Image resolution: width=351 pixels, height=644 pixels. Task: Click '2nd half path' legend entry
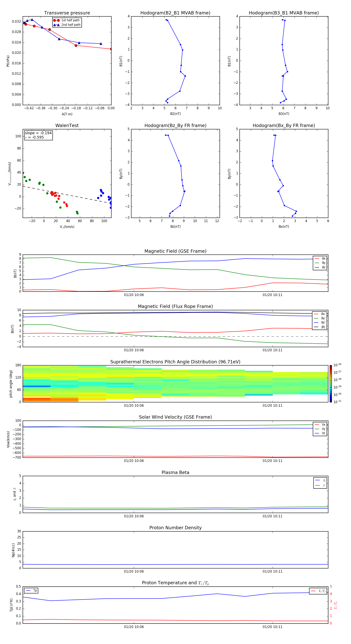tap(67, 25)
